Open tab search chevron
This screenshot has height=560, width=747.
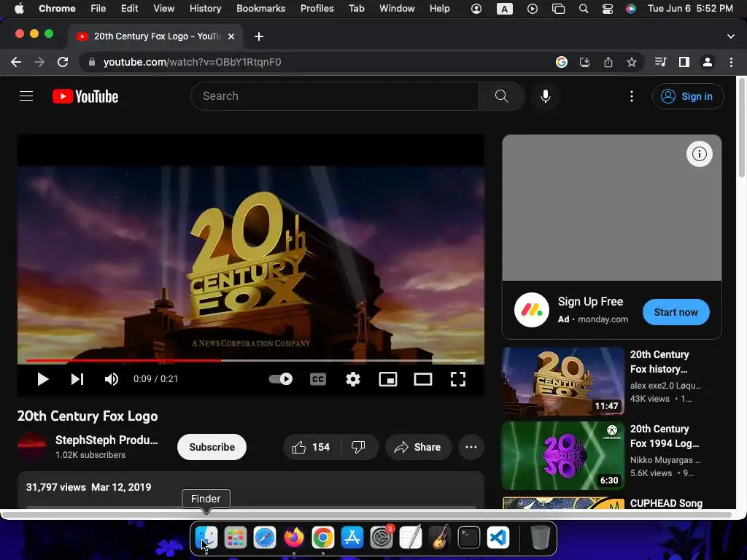pyautogui.click(x=731, y=36)
